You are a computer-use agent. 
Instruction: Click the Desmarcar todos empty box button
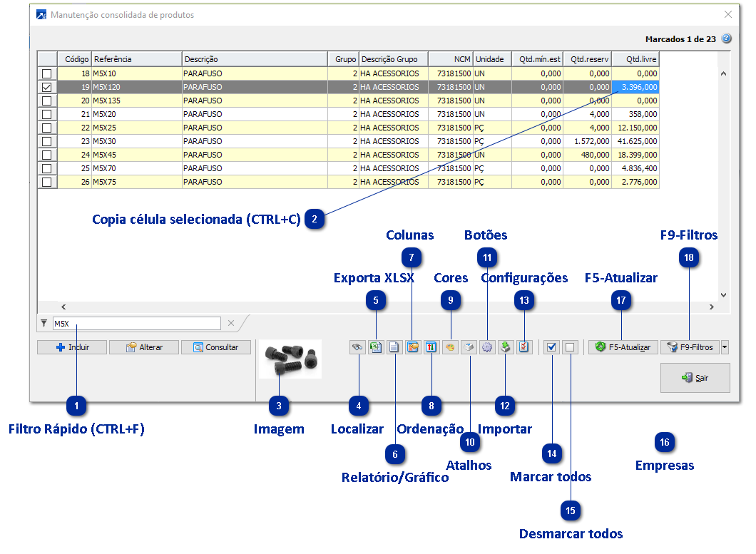[570, 347]
